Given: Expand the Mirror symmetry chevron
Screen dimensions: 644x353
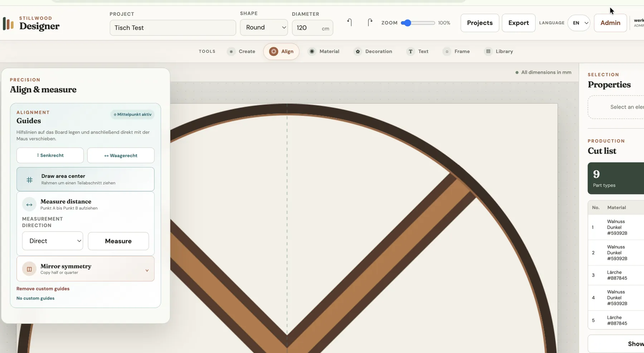Looking at the screenshot, I should (147, 270).
